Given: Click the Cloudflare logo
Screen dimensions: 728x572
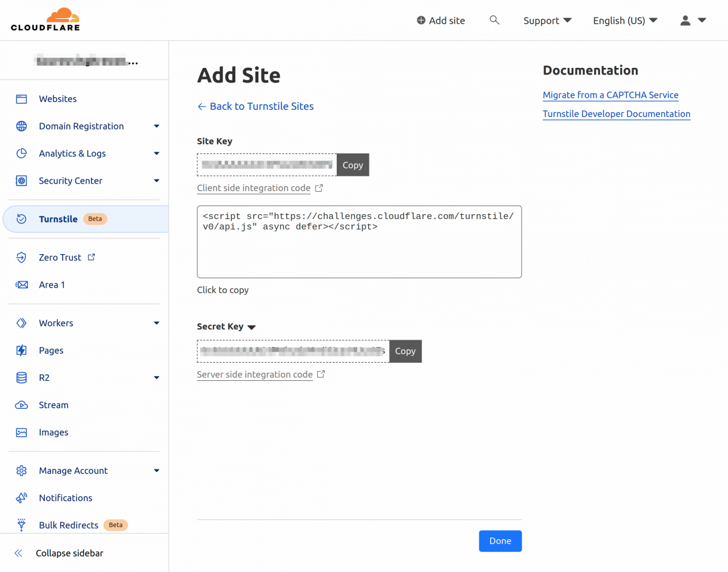Looking at the screenshot, I should [45, 20].
